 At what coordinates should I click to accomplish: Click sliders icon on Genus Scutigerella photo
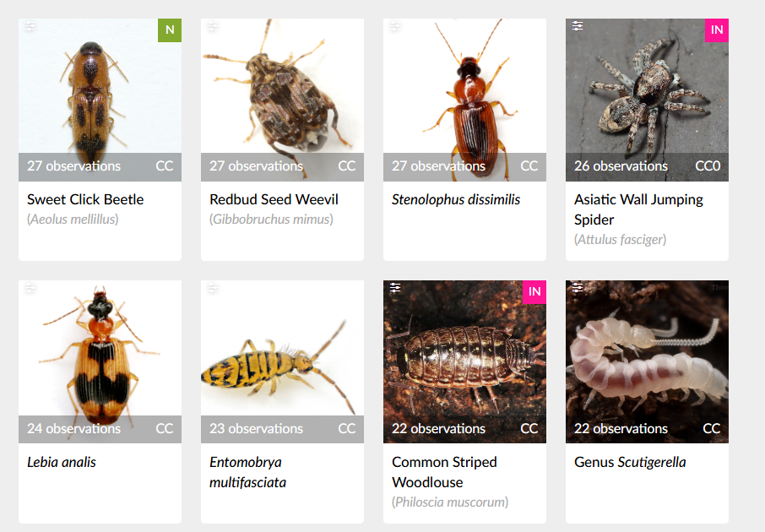click(x=578, y=288)
